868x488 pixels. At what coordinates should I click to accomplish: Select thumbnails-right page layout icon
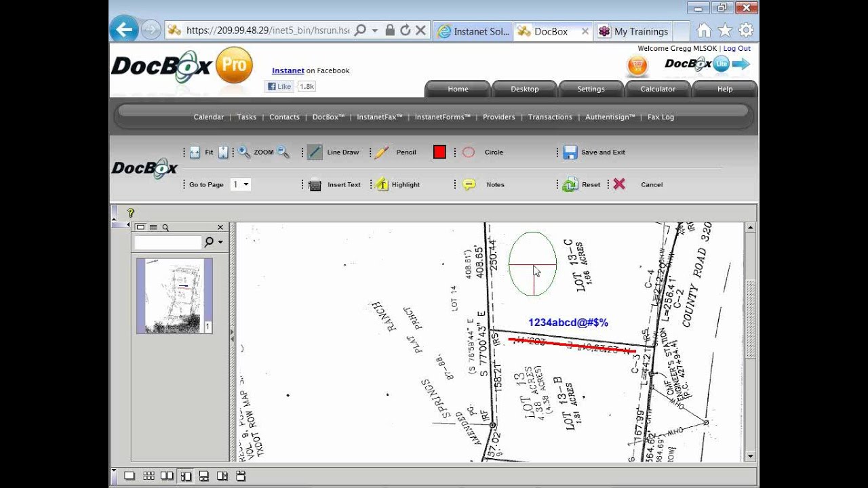[x=222, y=476]
